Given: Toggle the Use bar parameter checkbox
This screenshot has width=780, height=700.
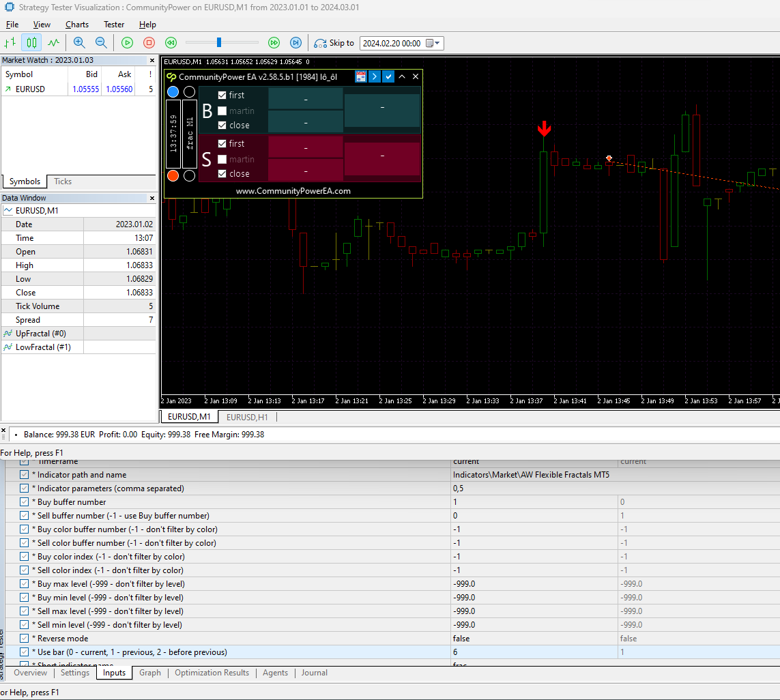Looking at the screenshot, I should pos(24,652).
